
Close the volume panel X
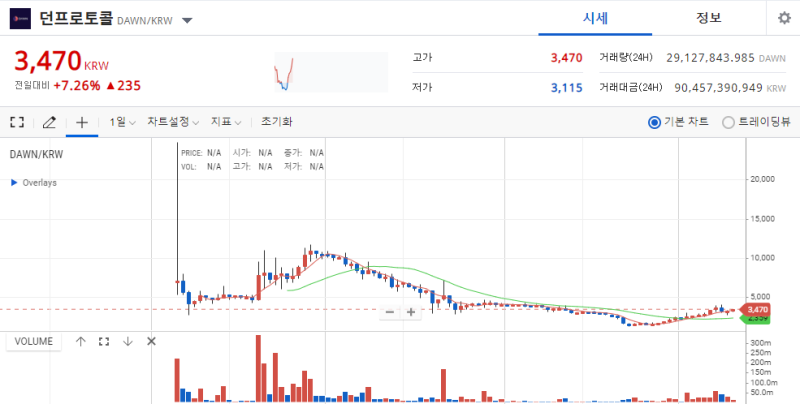tap(151, 341)
